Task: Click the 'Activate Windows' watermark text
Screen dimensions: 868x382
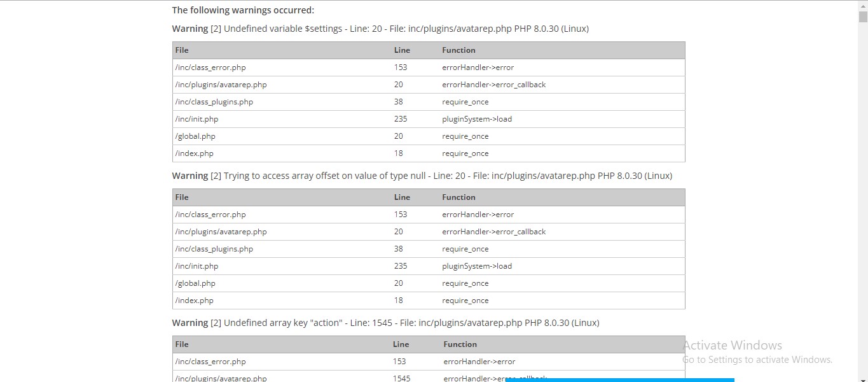Action: tap(732, 345)
